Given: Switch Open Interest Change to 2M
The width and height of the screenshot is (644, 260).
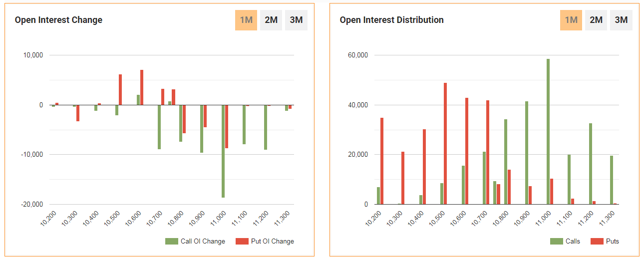Looking at the screenshot, I should coord(271,20).
